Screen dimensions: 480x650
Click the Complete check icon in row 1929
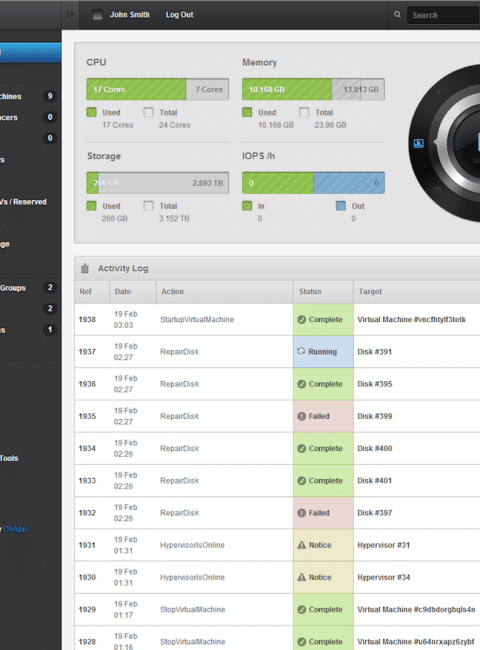coord(302,609)
